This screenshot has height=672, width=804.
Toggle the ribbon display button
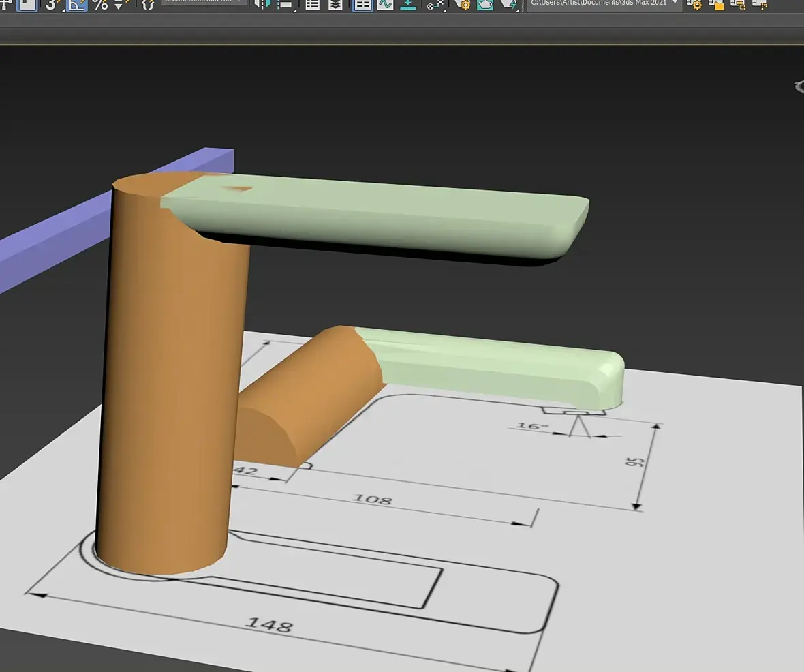pyautogui.click(x=362, y=4)
